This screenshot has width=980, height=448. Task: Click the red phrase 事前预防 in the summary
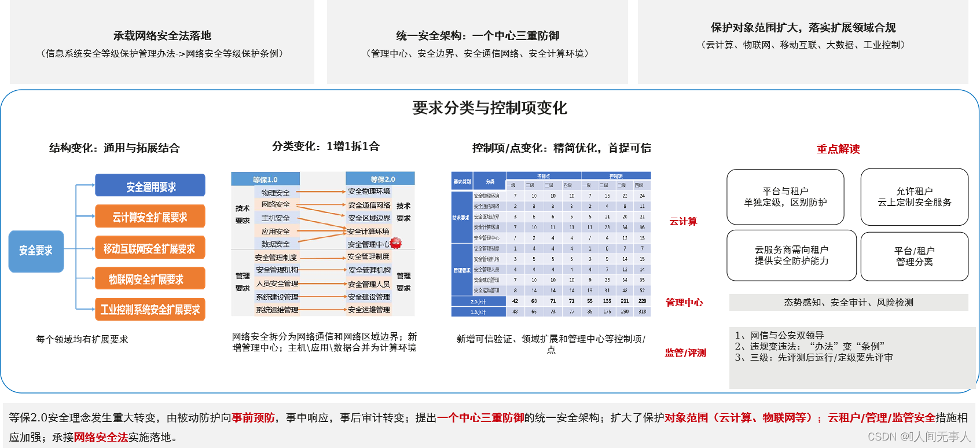pyautogui.click(x=253, y=417)
